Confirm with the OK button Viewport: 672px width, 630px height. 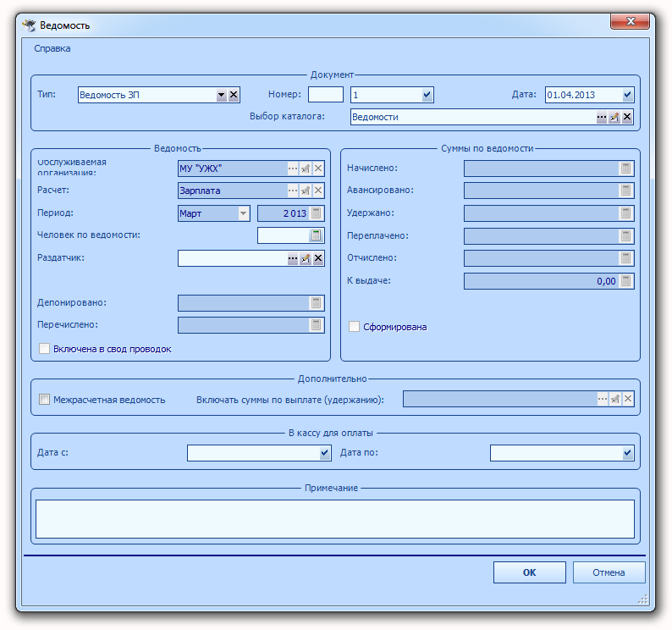tap(529, 572)
